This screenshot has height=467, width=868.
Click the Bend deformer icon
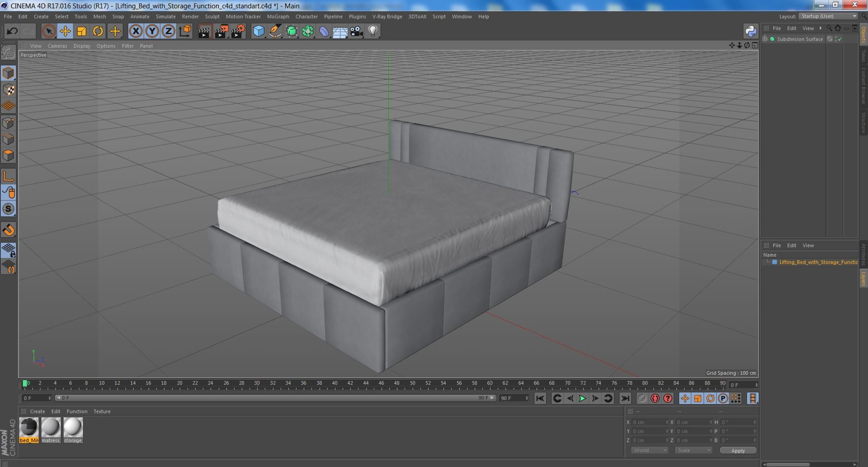[324, 31]
